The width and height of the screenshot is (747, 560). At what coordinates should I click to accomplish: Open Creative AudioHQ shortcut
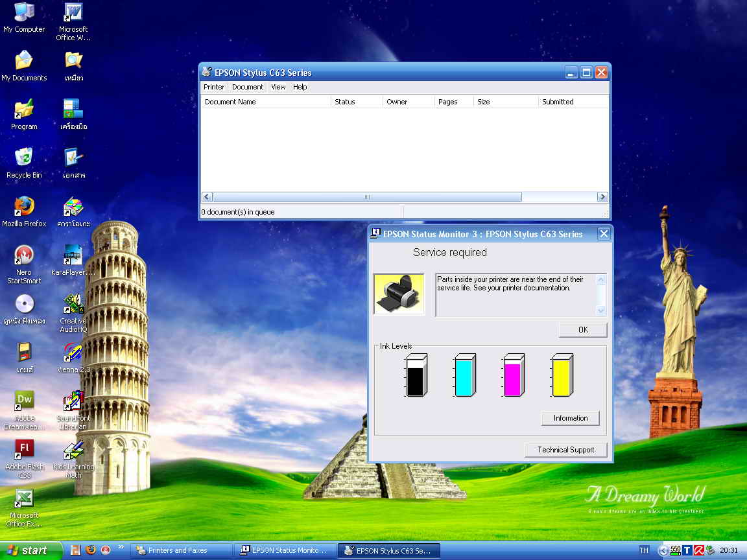[x=73, y=313]
